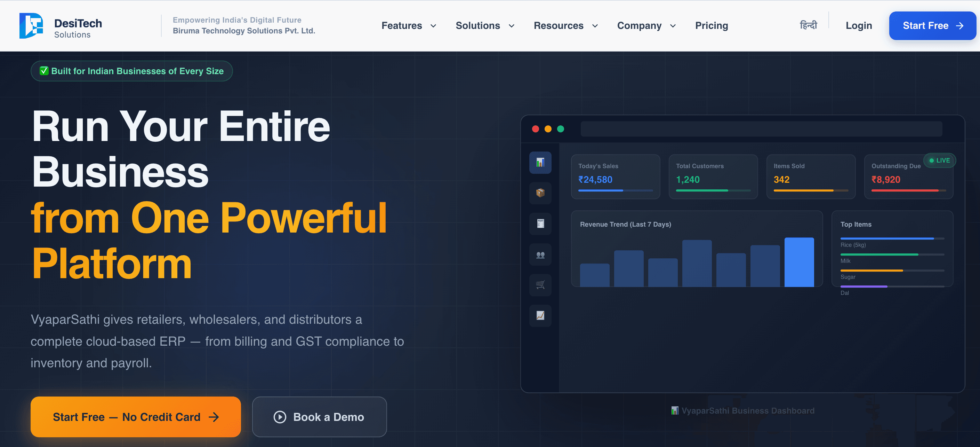The image size is (980, 447).
Task: Click the Outstanding Due red progress bar
Action: click(x=908, y=190)
